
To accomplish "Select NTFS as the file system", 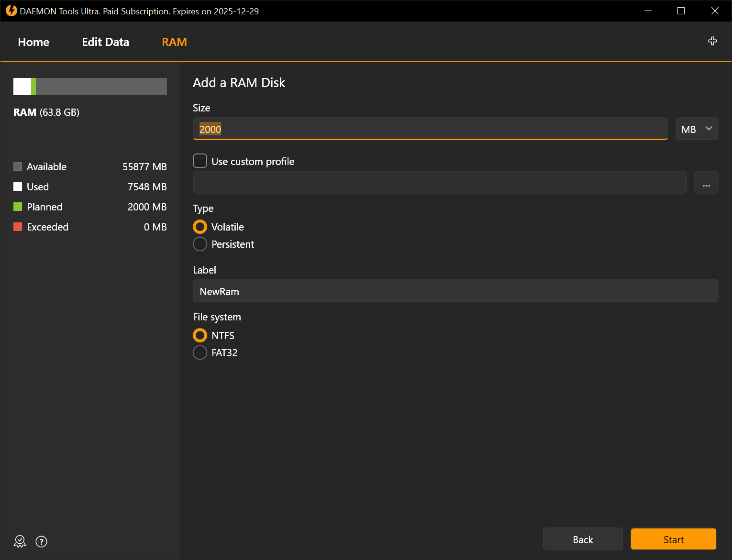I will pos(200,335).
